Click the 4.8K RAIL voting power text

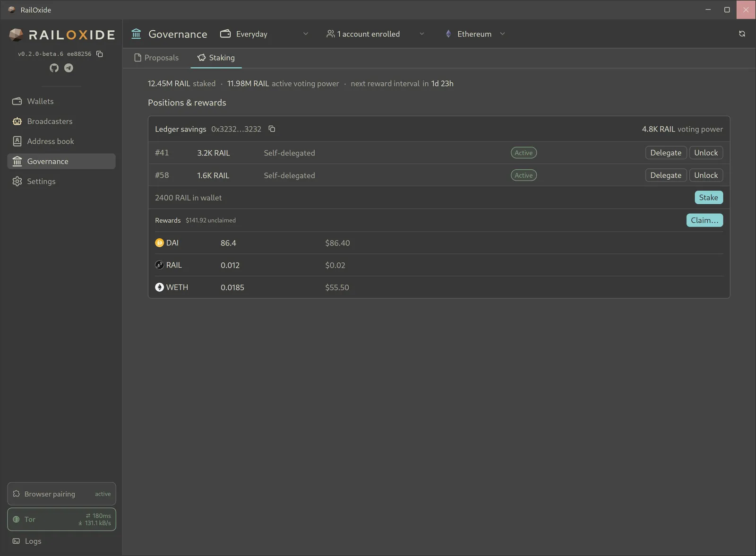tap(682, 129)
